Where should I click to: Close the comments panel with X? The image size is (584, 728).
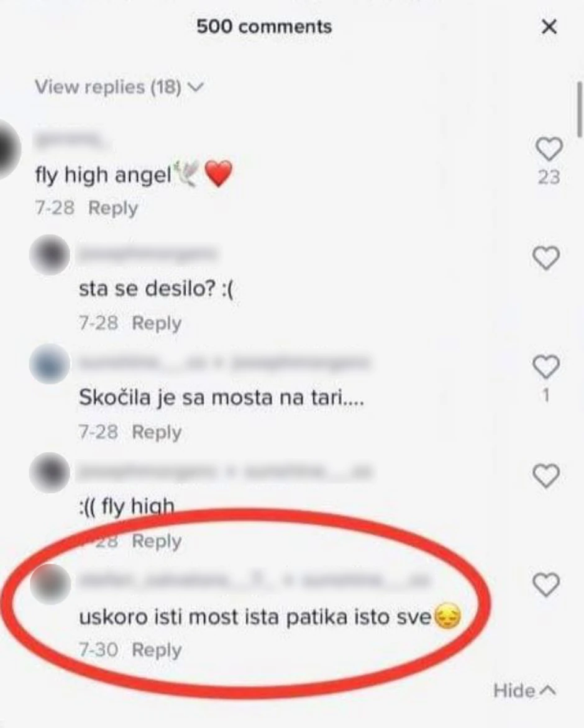point(549,27)
